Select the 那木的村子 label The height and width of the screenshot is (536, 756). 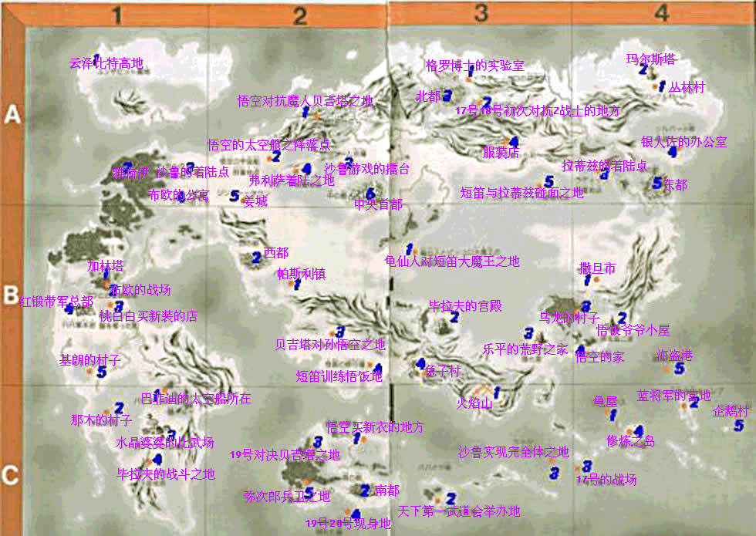(x=101, y=420)
